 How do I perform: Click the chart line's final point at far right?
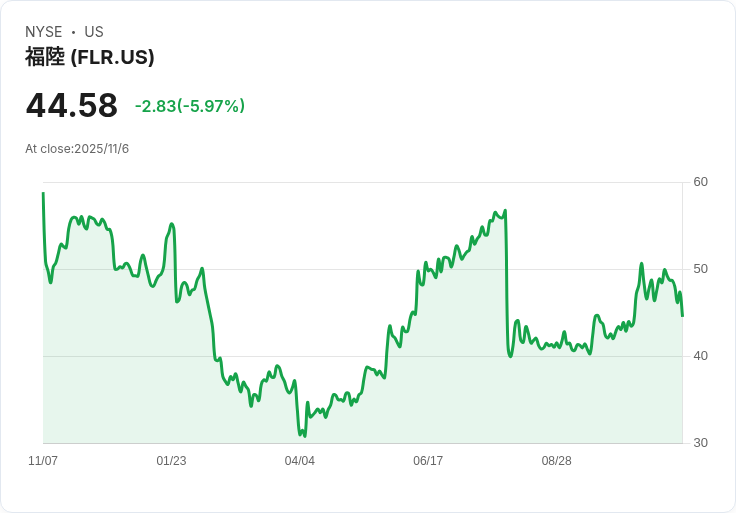682,316
